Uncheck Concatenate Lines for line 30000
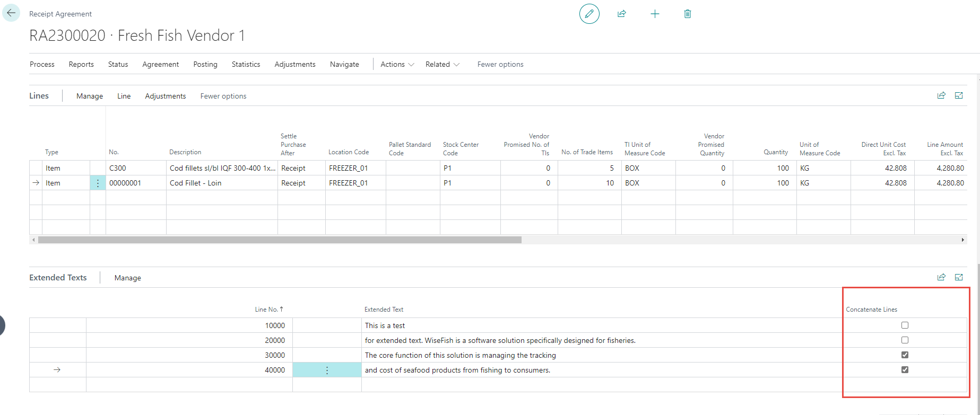 tap(905, 355)
